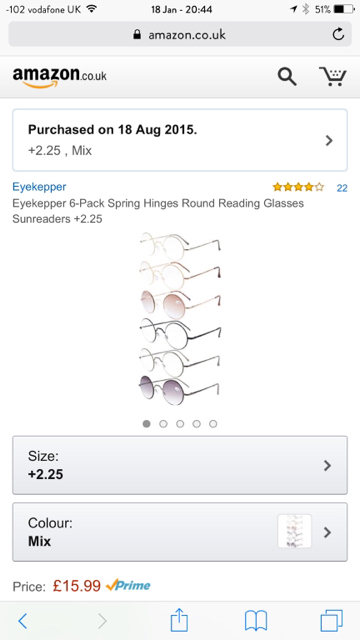360x640 pixels.
Task: Open Safari bookmarks book icon
Action: point(256,621)
